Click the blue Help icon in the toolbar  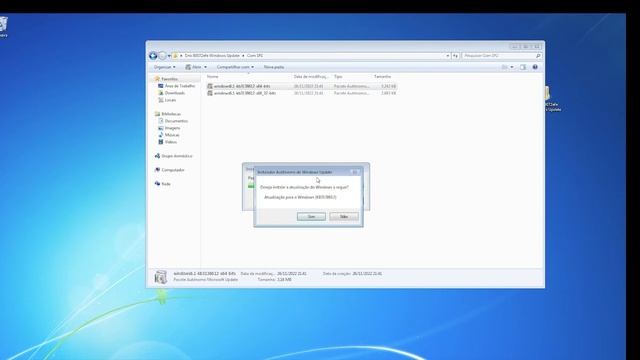click(x=535, y=67)
